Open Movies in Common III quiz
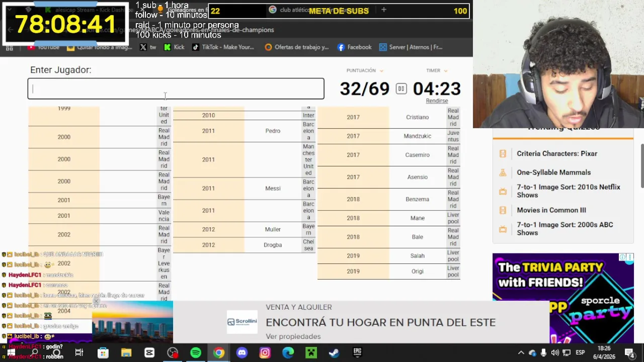 click(551, 210)
